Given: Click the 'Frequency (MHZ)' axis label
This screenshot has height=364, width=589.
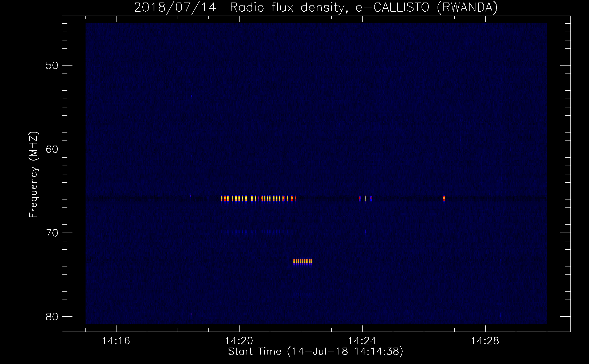Looking at the screenshot, I should pyautogui.click(x=33, y=174).
